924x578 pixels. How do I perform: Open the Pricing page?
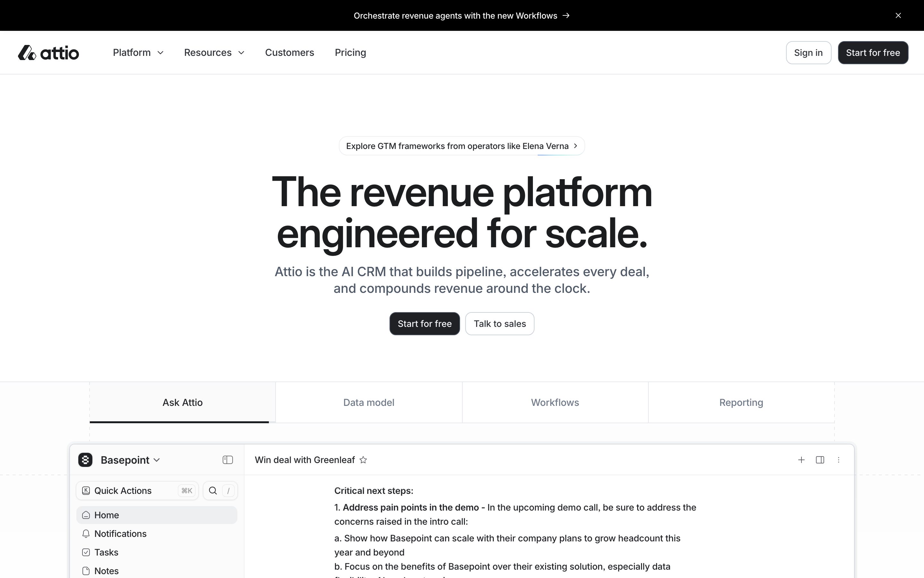pyautogui.click(x=350, y=53)
